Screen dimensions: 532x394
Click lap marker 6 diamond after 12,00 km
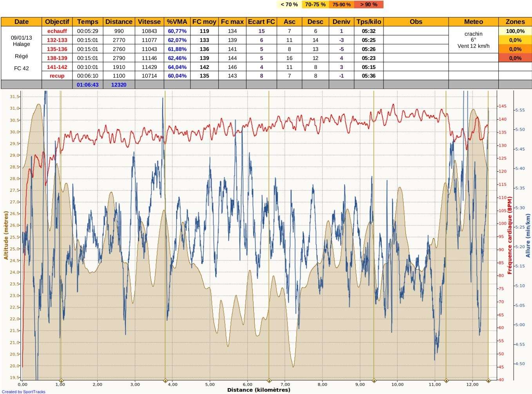click(488, 380)
